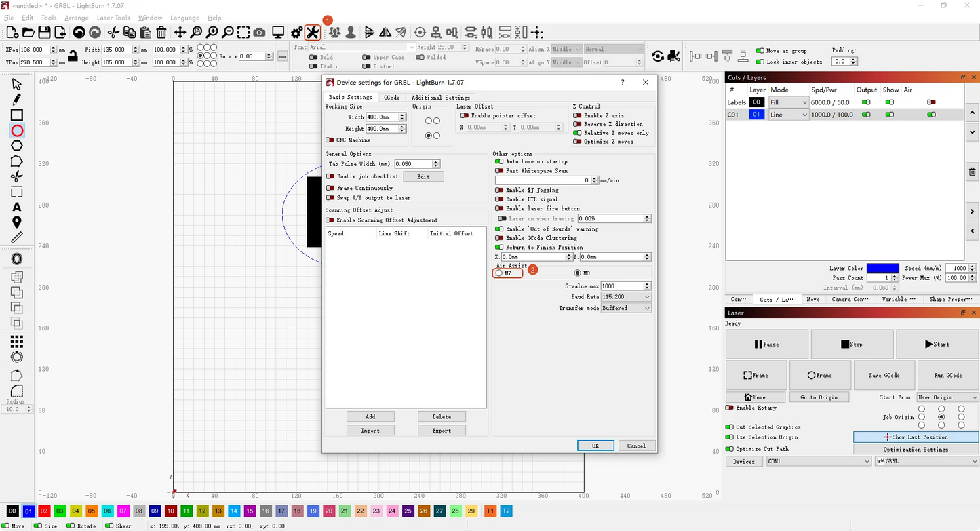
Task: Open the Transfer mode dropdown
Action: pos(625,308)
